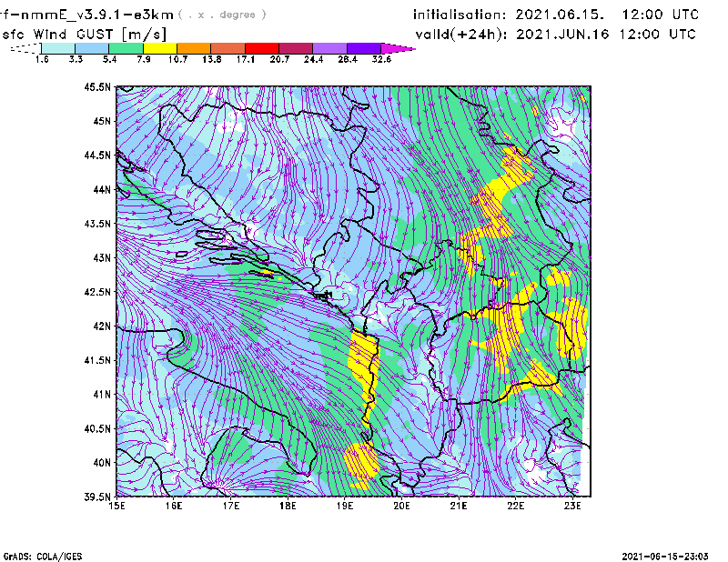
Task: Click the legend value 1.6
Action: click(42, 59)
